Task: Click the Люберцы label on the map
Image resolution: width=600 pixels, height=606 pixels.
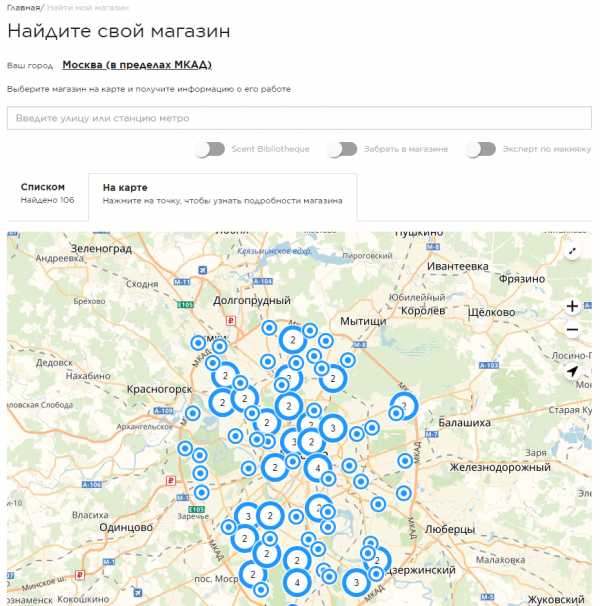Action: click(x=450, y=529)
